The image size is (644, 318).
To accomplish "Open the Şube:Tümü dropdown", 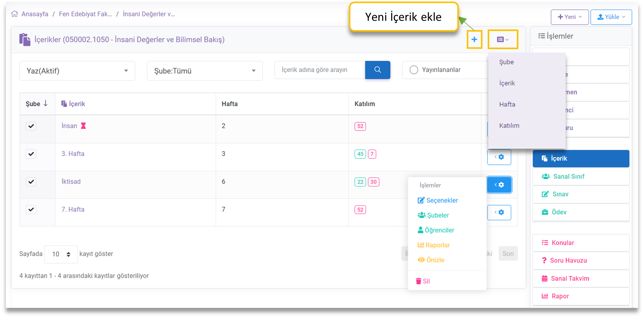I will [x=205, y=71].
